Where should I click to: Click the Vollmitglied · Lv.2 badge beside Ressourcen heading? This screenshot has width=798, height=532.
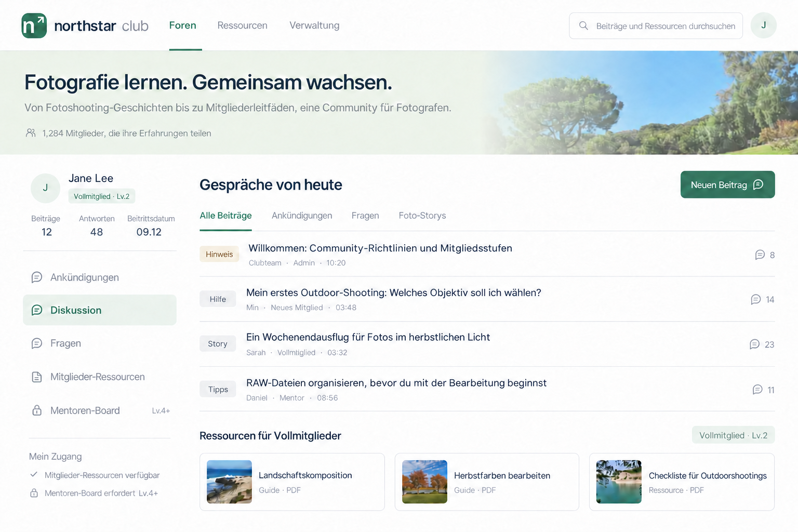pos(733,435)
